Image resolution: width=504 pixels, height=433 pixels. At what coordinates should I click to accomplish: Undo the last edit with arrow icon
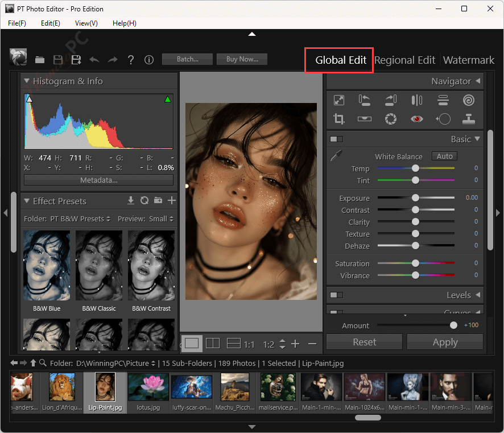tap(94, 60)
